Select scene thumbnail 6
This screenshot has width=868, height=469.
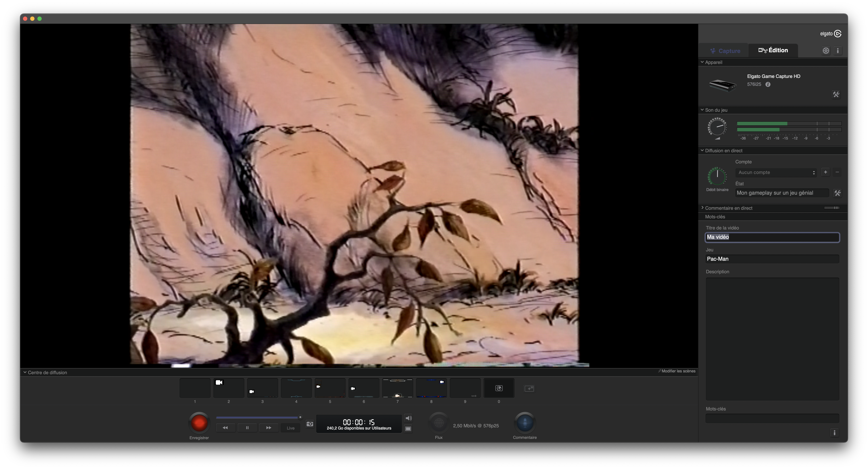pos(364,388)
